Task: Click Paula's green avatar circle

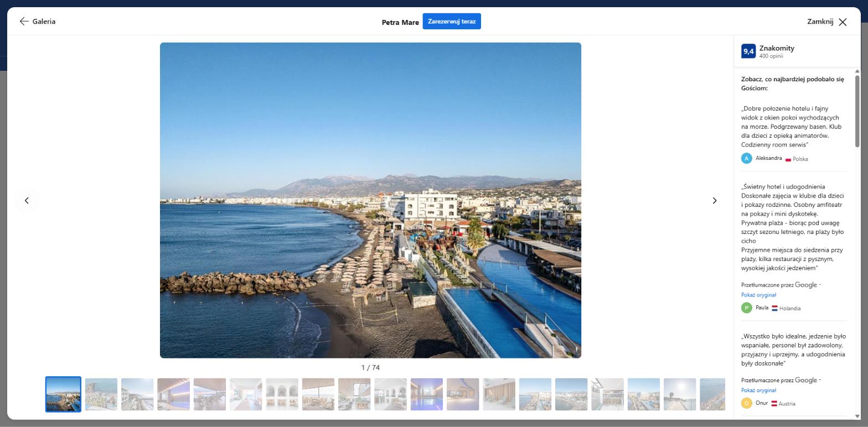Action: click(x=746, y=308)
